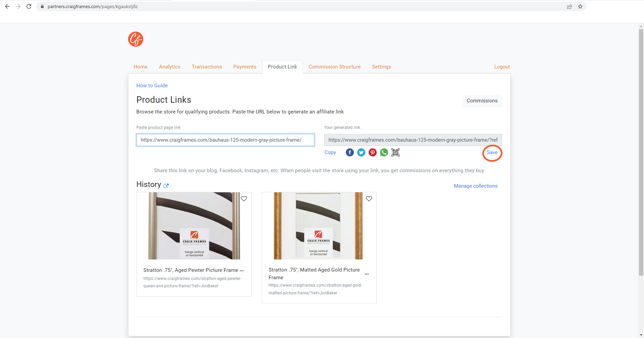This screenshot has width=644, height=338.
Task: Favorite the Matted Aged Gold frame
Action: tap(369, 198)
